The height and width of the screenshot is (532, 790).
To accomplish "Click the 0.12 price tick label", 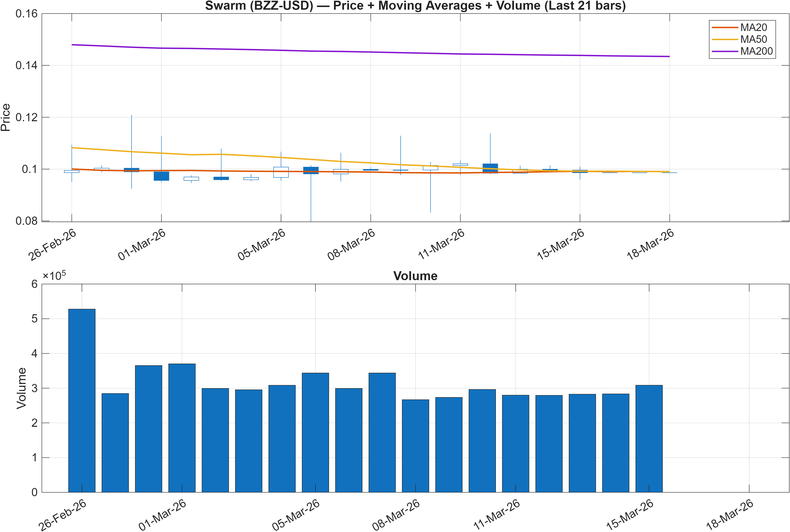I will pyautogui.click(x=26, y=117).
